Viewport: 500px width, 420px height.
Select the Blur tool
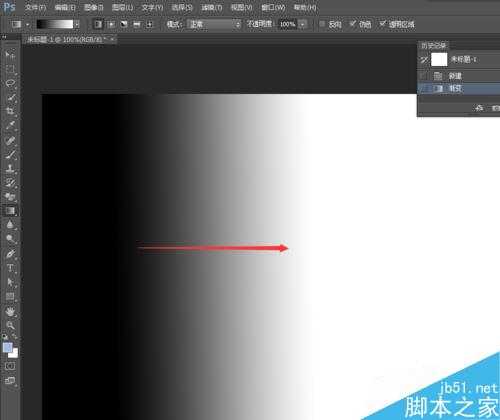(10, 225)
